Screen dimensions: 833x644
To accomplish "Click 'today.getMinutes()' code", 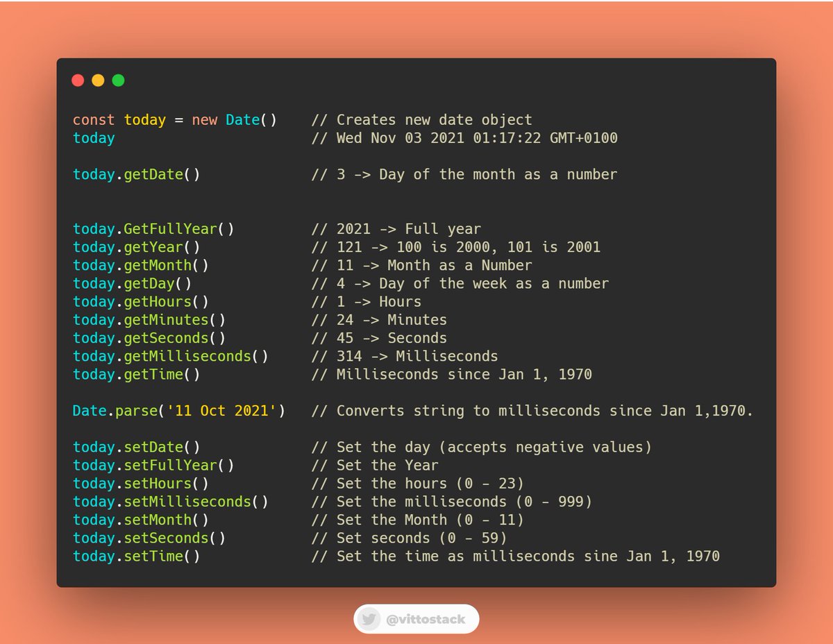I will click(149, 319).
